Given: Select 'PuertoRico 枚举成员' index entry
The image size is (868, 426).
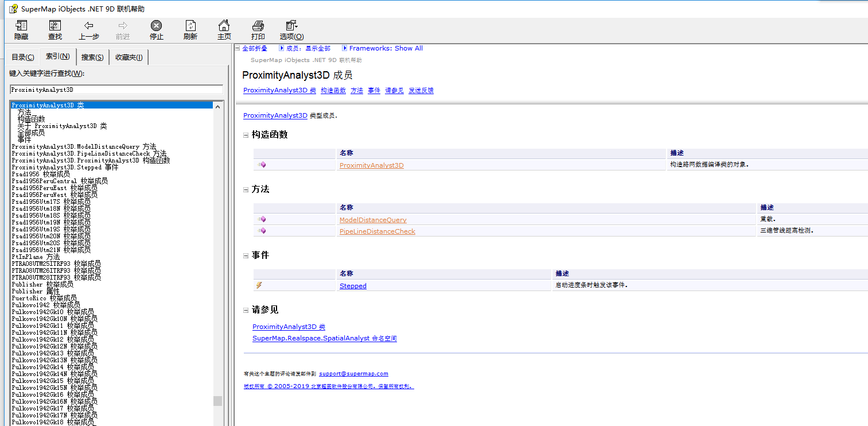Looking at the screenshot, I should tap(44, 298).
